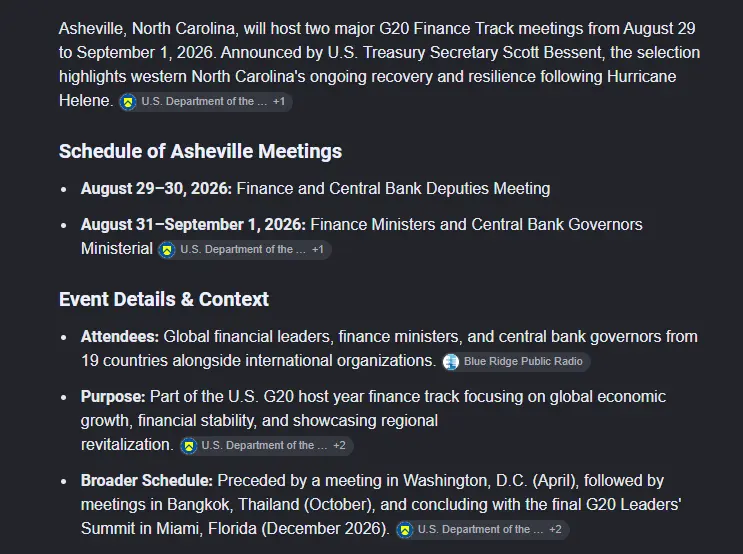Expand the +1 extra sources after Helene

coord(279,101)
